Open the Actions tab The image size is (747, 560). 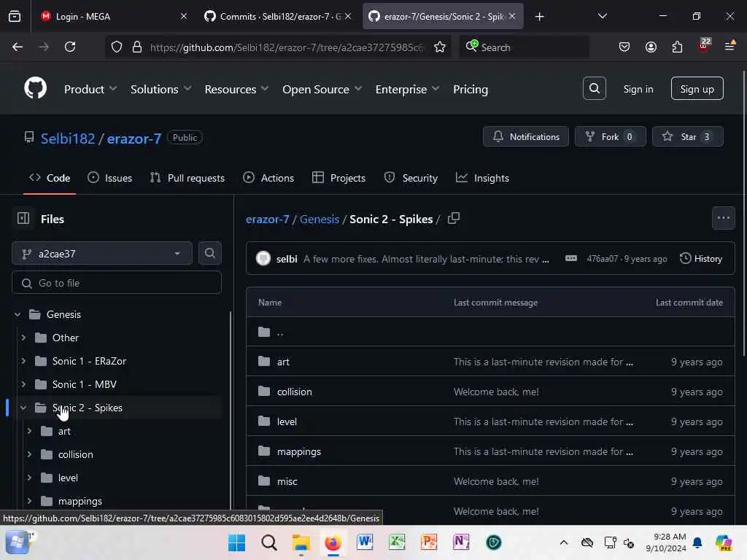coord(268,178)
